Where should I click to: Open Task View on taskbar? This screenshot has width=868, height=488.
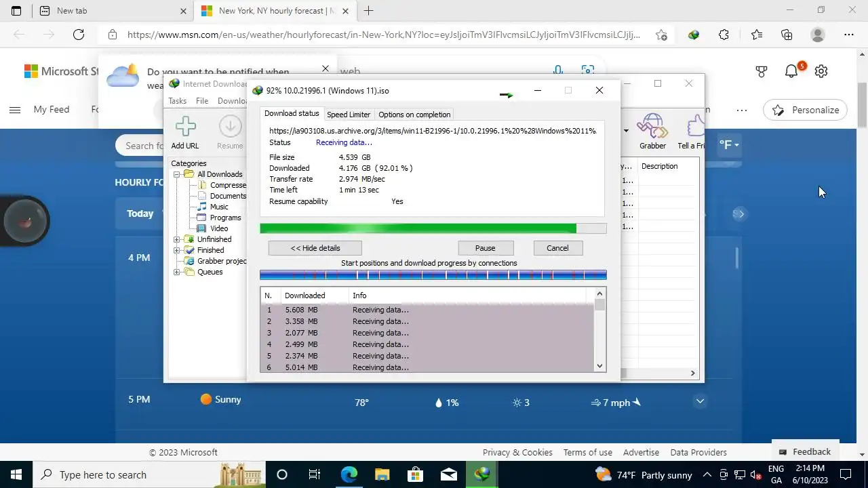[x=315, y=474]
